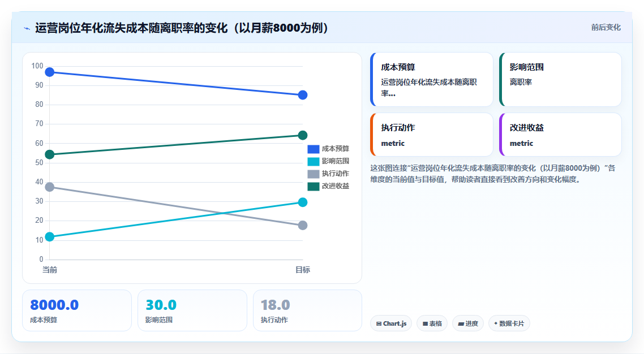Click the 这张图连接 description paragraph
The height and width of the screenshot is (354, 644).
(493, 174)
